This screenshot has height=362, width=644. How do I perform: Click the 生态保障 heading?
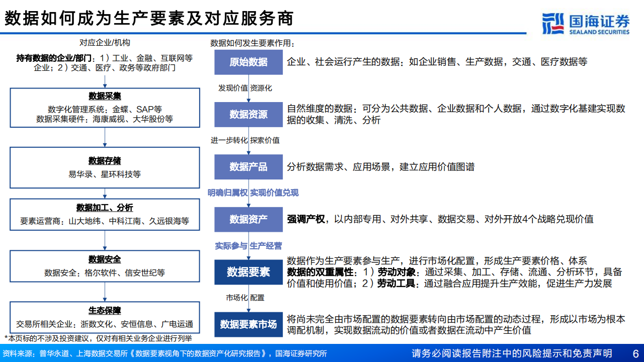tap(105, 311)
